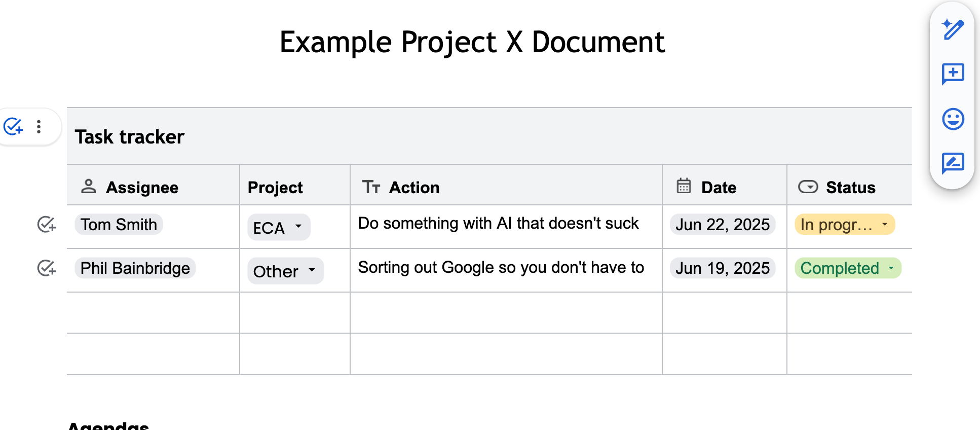Screen dimensions: 980x430
Task: Open the emoji reaction icon
Action: [x=953, y=119]
